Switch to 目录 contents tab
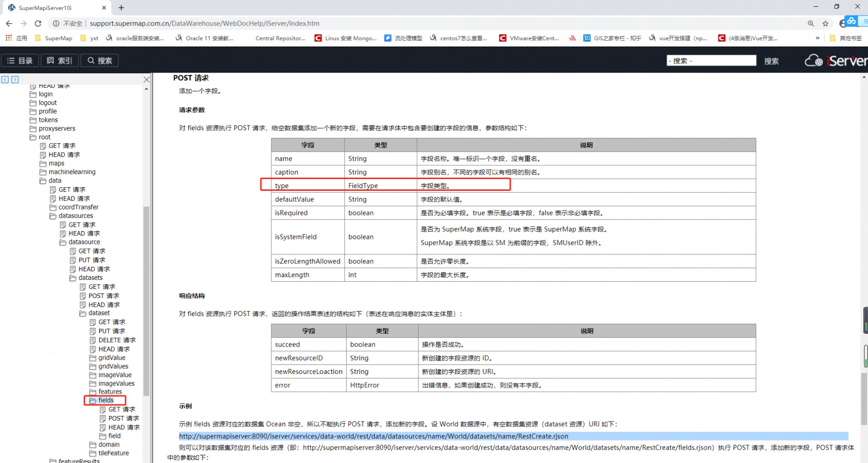The width and height of the screenshot is (868, 463). click(20, 60)
